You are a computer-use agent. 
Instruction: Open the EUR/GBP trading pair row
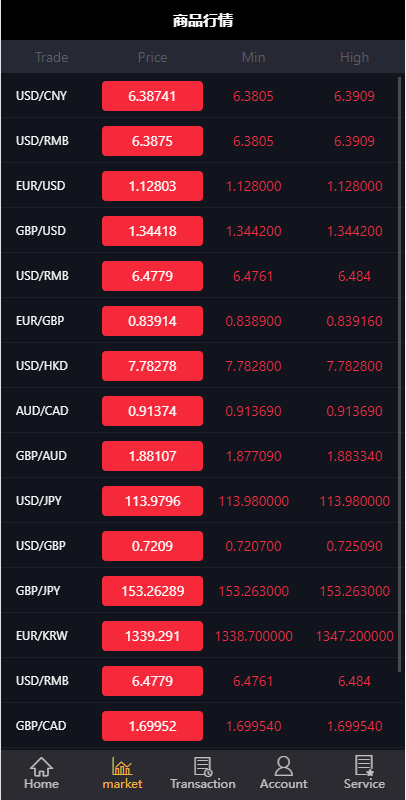click(199, 321)
